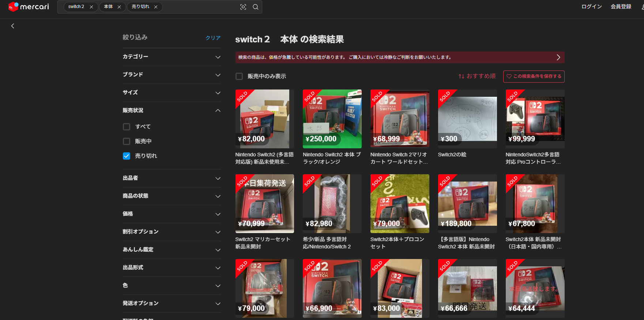Click title '希少/新品 多言語対応/Nintendo/Switch 2'

click(327, 243)
